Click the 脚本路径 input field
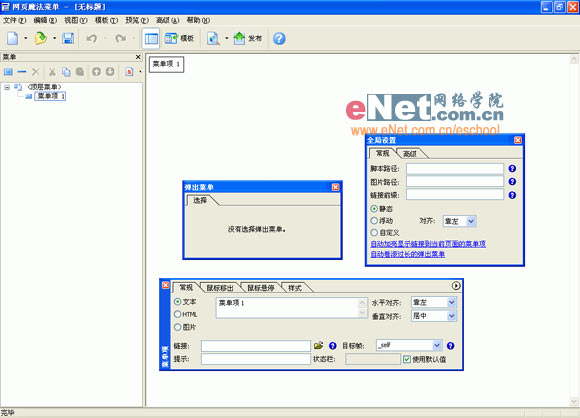This screenshot has height=418, width=580. tap(455, 169)
